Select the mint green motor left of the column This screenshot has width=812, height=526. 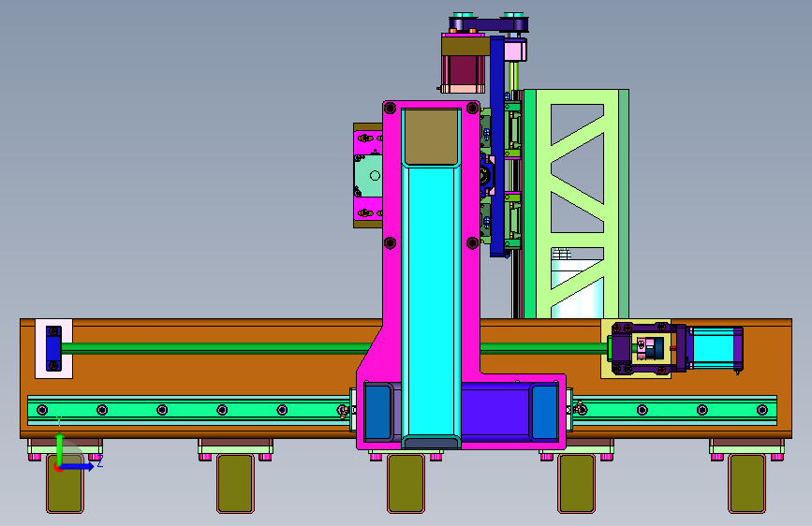(x=368, y=176)
